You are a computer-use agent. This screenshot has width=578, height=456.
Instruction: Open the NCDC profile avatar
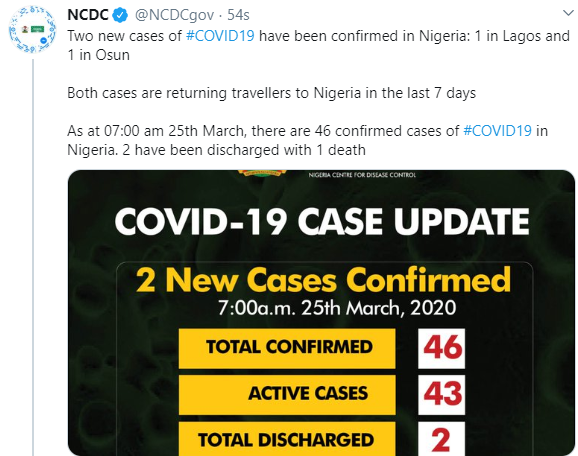pyautogui.click(x=32, y=30)
